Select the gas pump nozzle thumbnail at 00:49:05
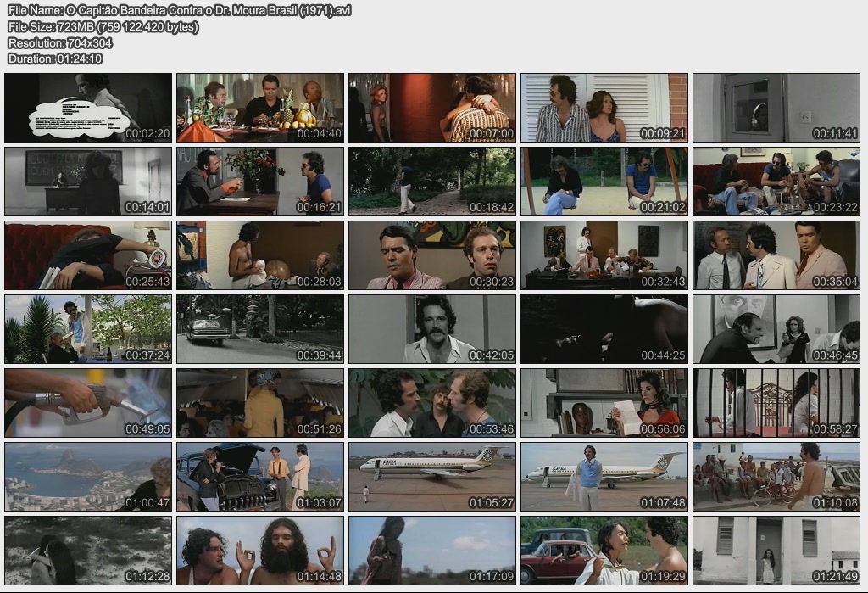The image size is (868, 593). pyautogui.click(x=88, y=403)
